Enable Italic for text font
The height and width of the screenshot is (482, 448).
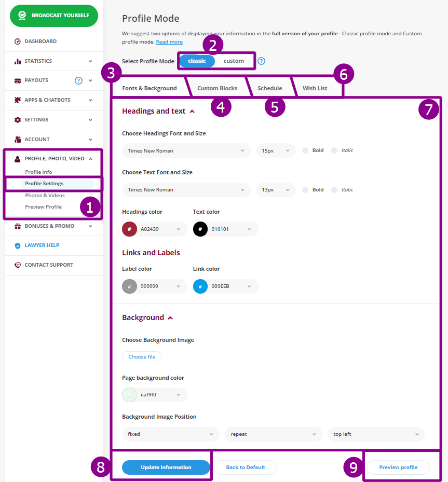pyautogui.click(x=334, y=190)
